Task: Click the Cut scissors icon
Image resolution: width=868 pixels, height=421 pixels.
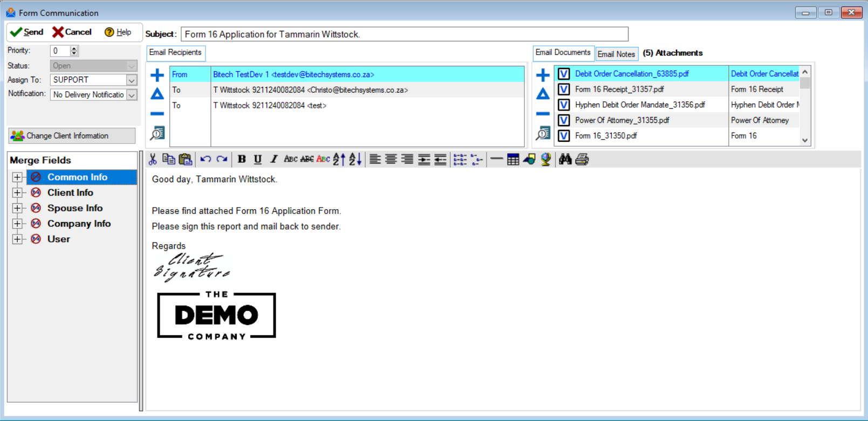Action: (153, 159)
